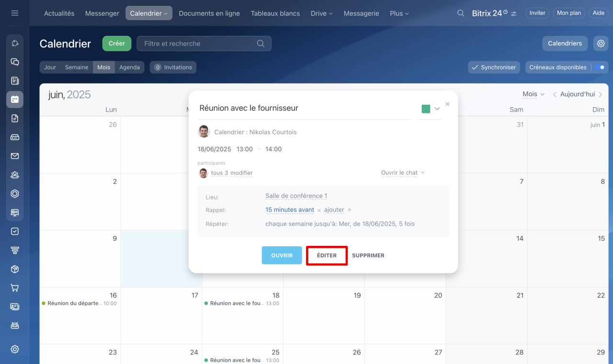Go to next month with the right chevron

pyautogui.click(x=601, y=94)
